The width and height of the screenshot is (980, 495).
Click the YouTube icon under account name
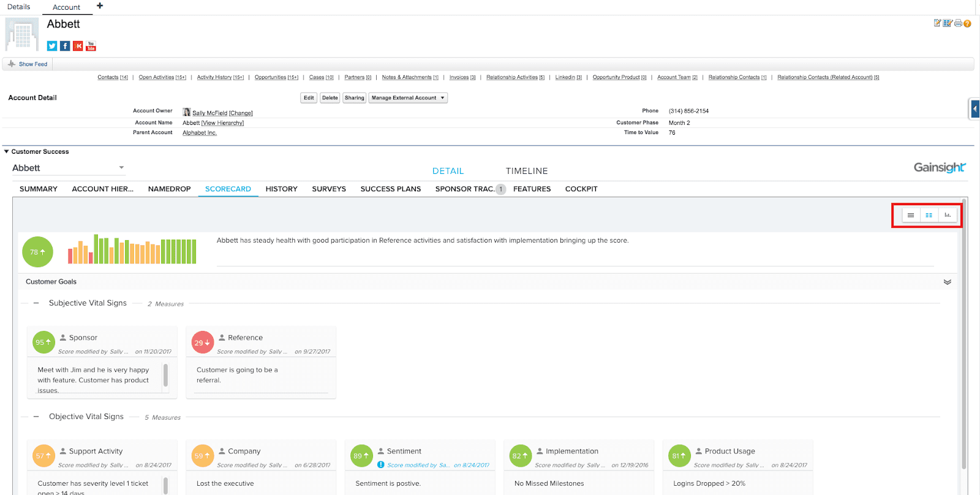(91, 46)
